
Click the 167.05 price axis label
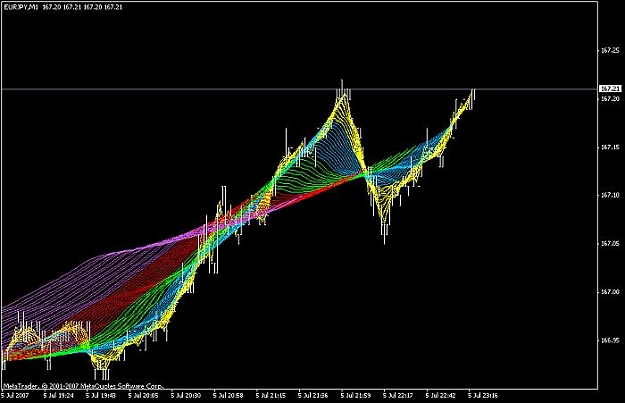click(x=611, y=244)
